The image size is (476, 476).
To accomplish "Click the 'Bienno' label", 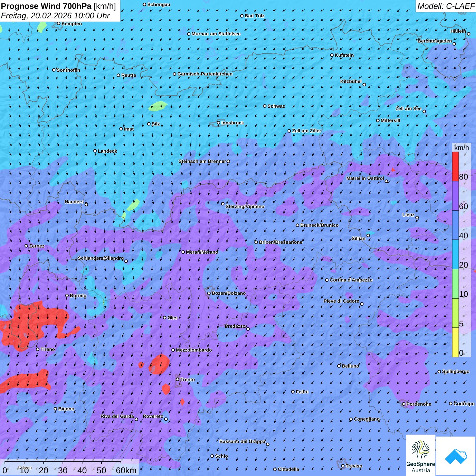I will pos(66,409).
